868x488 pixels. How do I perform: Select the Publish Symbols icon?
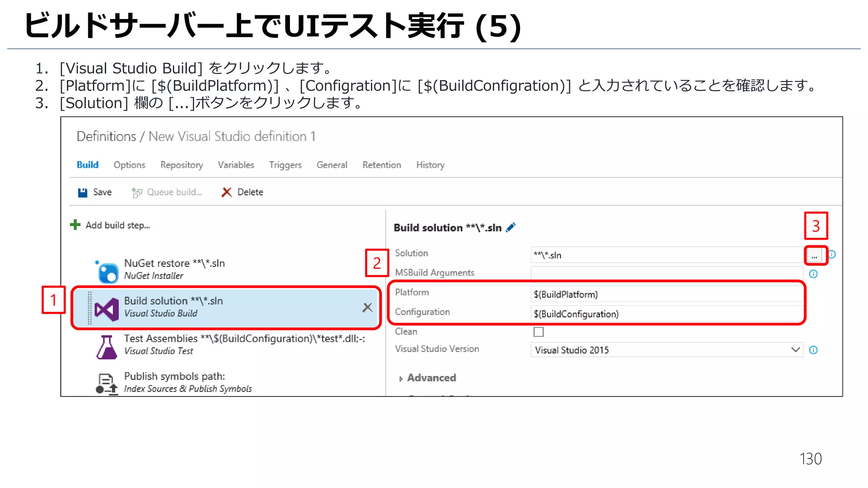(x=106, y=383)
